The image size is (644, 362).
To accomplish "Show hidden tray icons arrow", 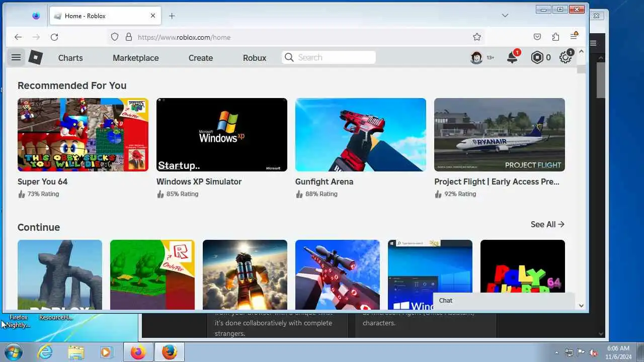I will coord(556,352).
